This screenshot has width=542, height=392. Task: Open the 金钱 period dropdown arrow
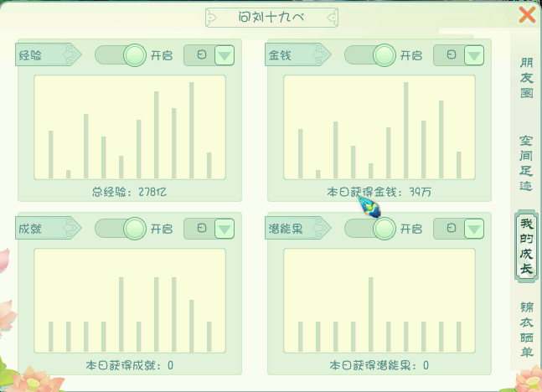pos(474,55)
